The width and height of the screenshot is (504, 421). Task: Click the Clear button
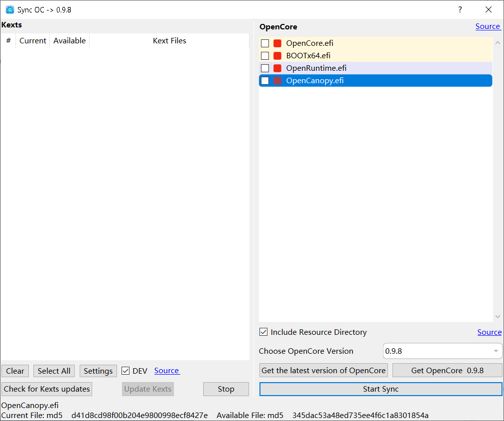[x=15, y=371]
